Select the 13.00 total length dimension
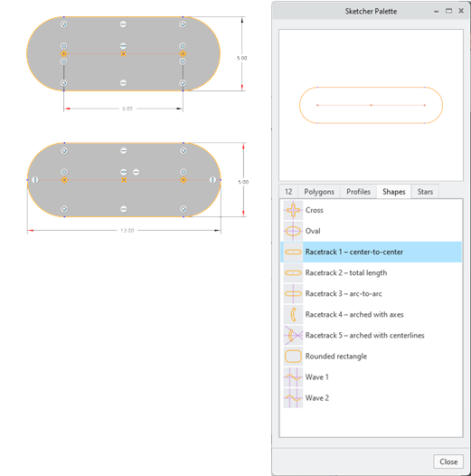Screen dimensions: 471x476 (127, 231)
